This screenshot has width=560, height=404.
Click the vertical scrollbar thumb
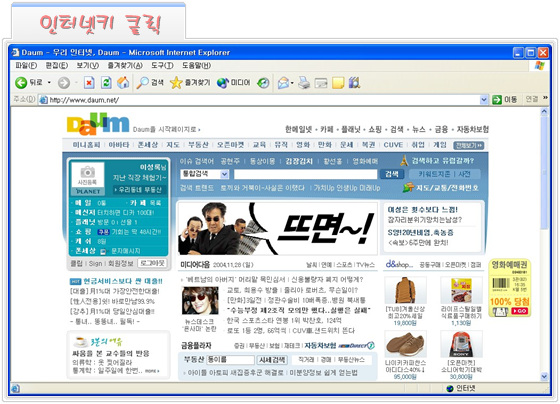[x=544, y=173]
